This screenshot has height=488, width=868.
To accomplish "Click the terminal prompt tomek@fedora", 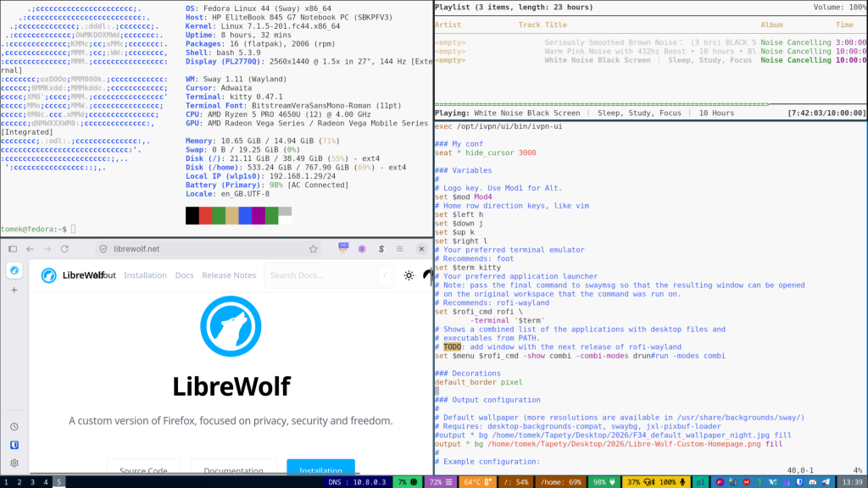I will click(34, 229).
